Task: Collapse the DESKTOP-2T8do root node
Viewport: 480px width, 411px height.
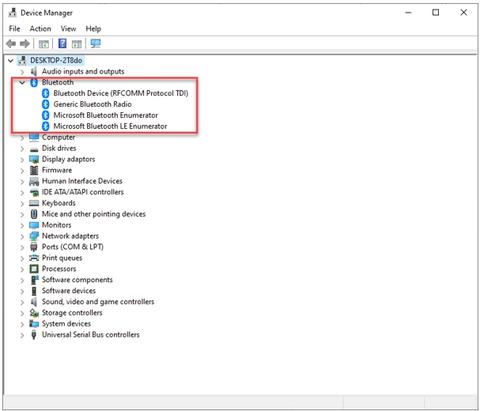Action: pos(11,61)
